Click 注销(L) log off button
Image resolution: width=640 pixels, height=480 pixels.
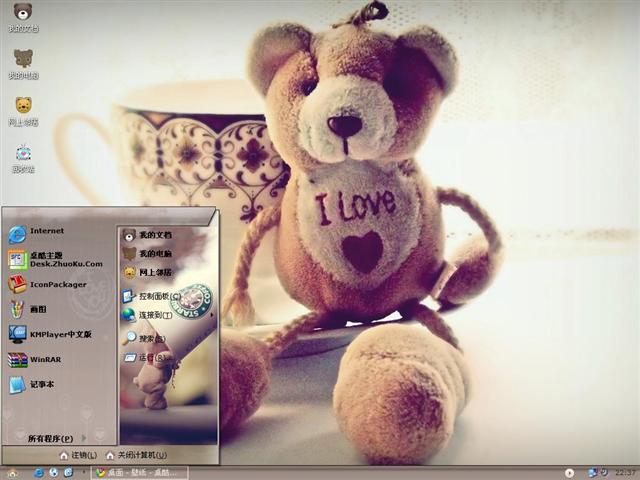pyautogui.click(x=78, y=455)
